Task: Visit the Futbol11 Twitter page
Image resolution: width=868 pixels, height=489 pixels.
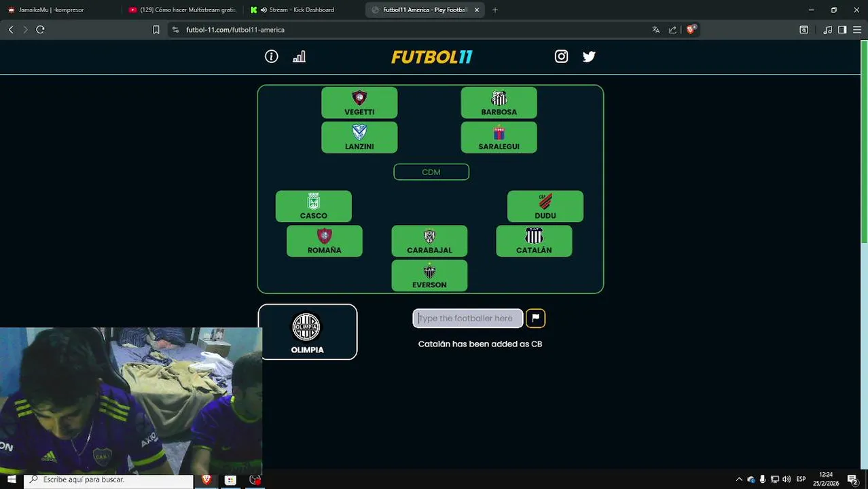Action: 589,56
